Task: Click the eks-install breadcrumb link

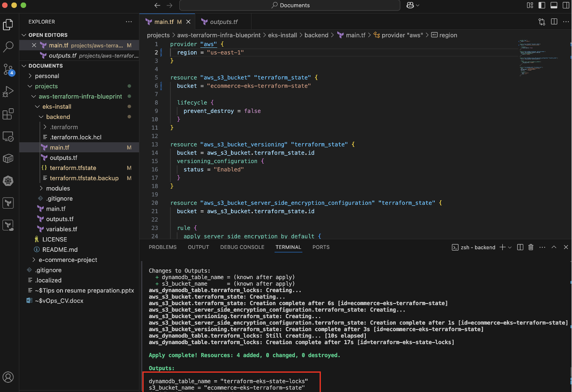Action: pos(282,35)
